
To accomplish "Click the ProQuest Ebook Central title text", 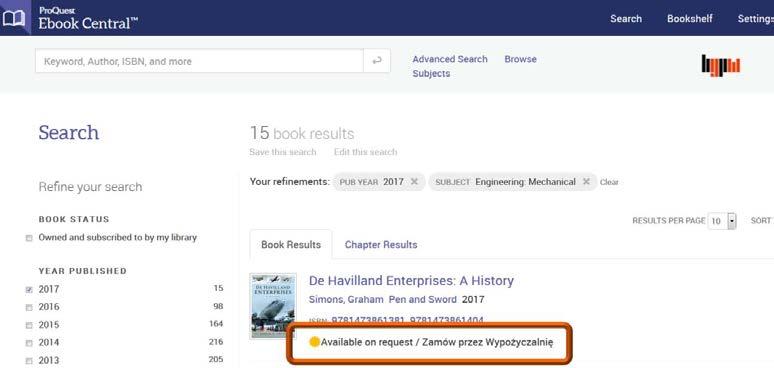I will point(88,19).
